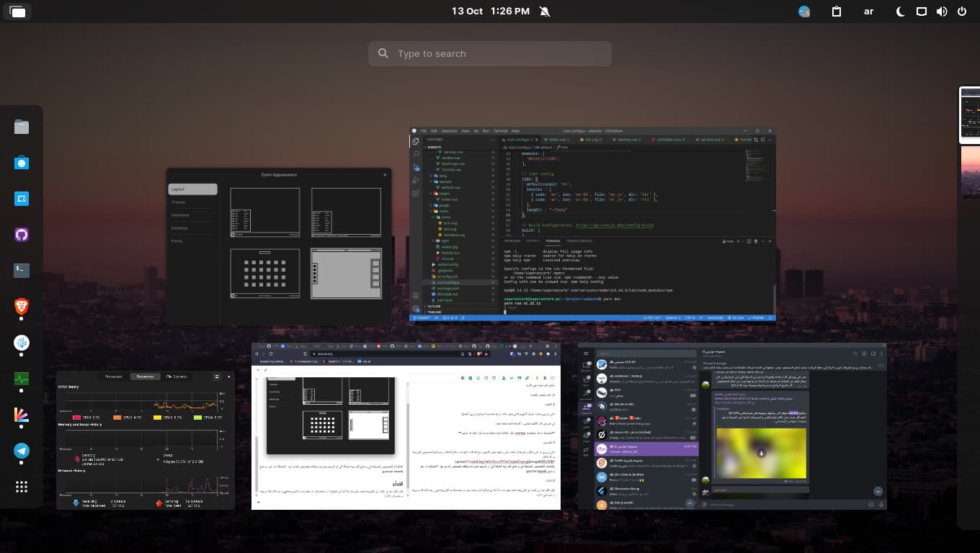Toggle the night light moon icon
The height and width of the screenshot is (553, 980).
pyautogui.click(x=901, y=12)
